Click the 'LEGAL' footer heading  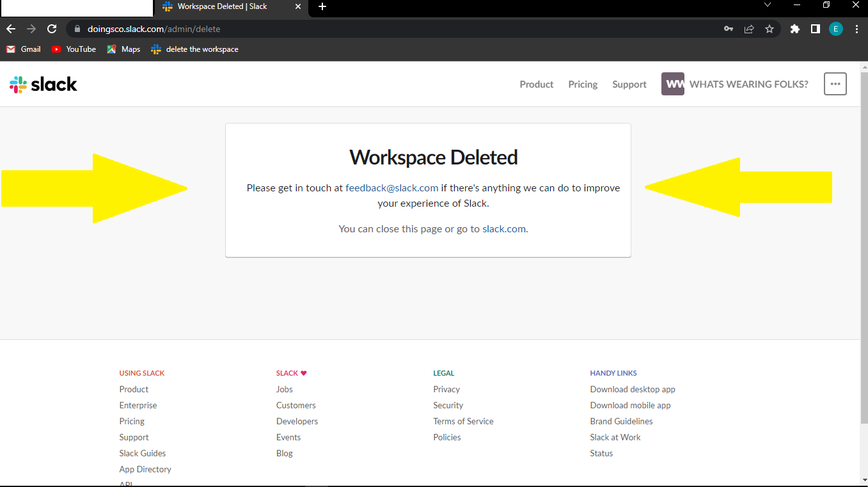[x=444, y=373]
